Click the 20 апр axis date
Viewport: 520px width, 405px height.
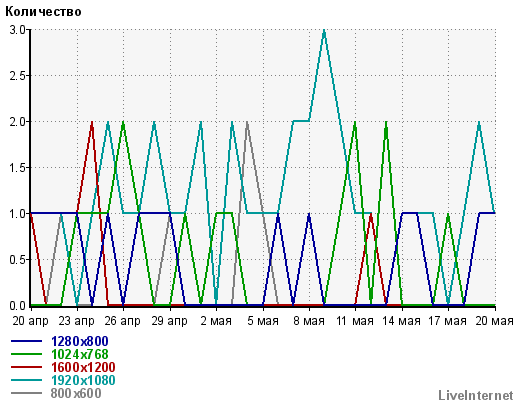[x=30, y=321]
